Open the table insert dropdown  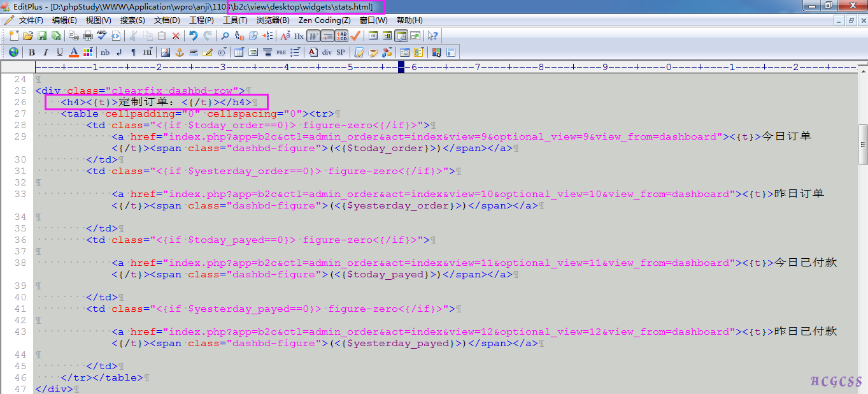239,52
